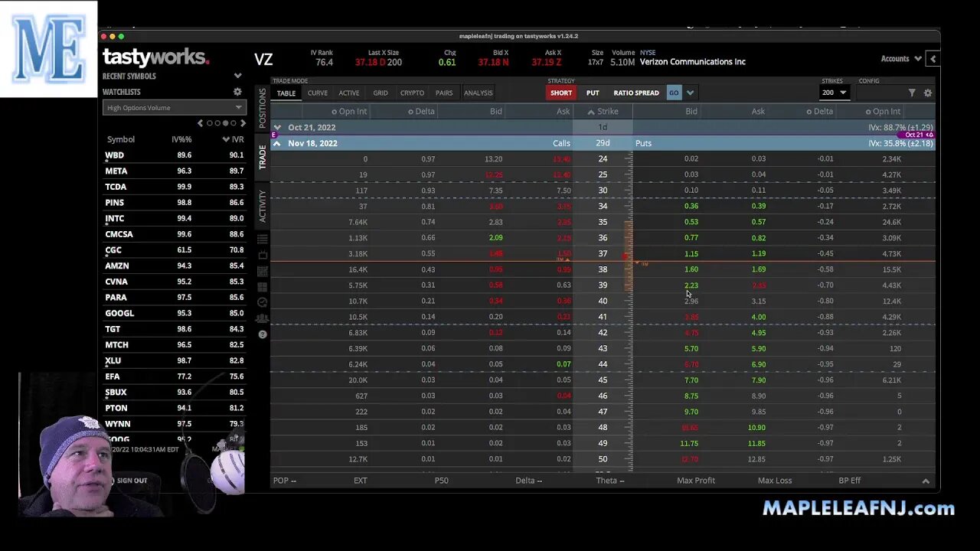Select RATIO SPREAD strategy button

[636, 93]
